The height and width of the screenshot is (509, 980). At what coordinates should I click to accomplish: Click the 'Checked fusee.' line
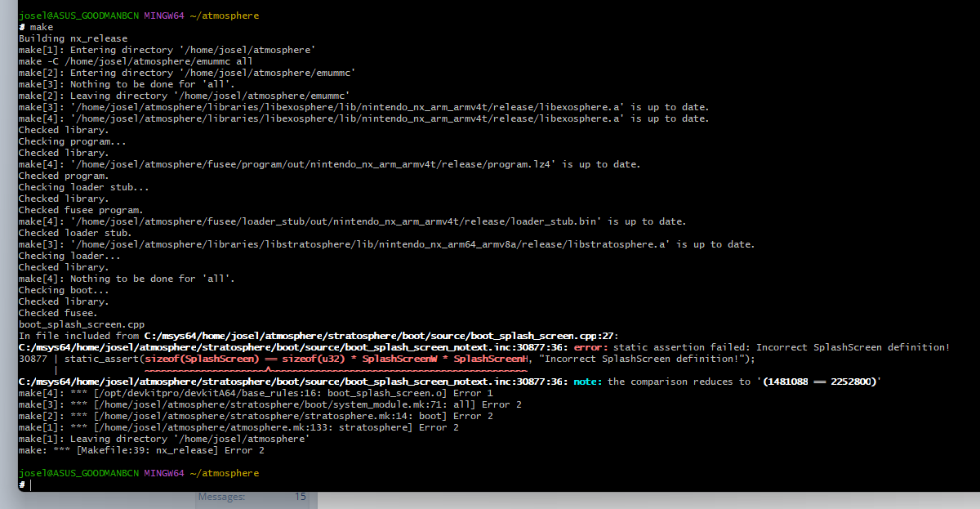(58, 313)
